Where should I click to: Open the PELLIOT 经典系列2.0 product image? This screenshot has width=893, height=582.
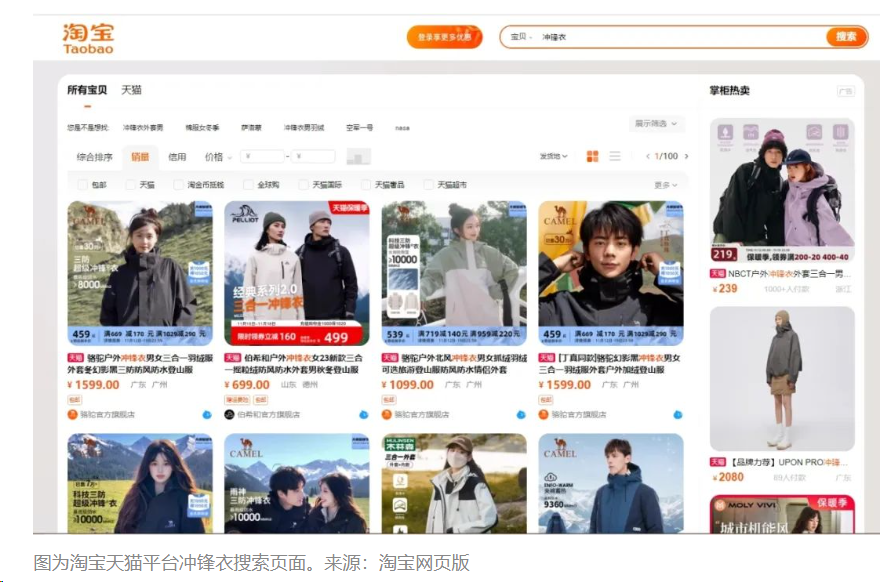(297, 273)
